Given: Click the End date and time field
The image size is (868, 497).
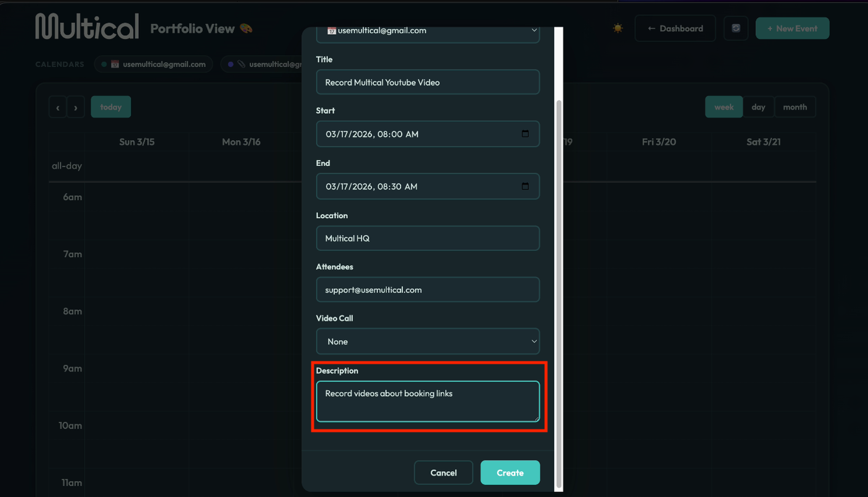Looking at the screenshot, I should point(428,187).
